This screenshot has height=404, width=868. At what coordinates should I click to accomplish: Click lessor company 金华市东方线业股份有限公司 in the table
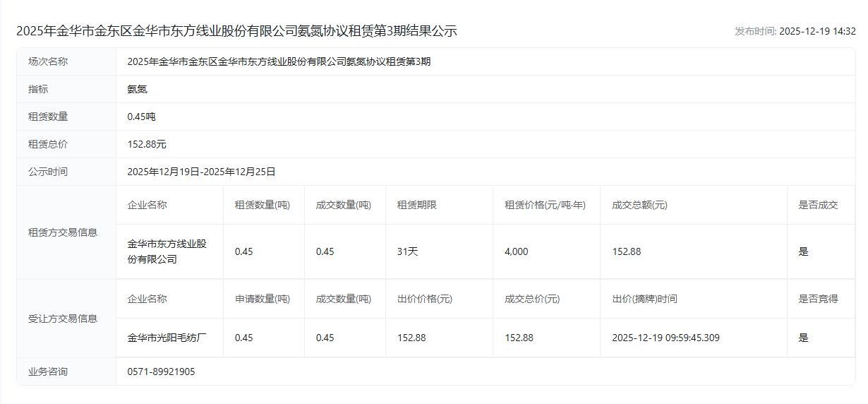pyautogui.click(x=167, y=251)
